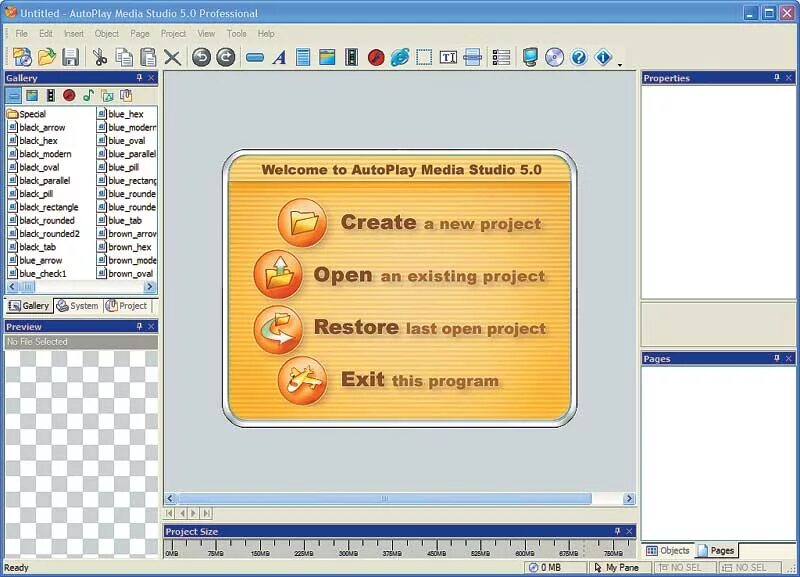Click the New Project toolbar icon

(22, 57)
